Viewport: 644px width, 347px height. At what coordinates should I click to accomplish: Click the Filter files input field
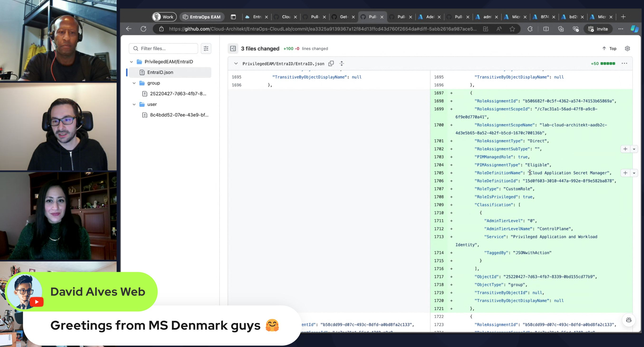[x=167, y=48]
